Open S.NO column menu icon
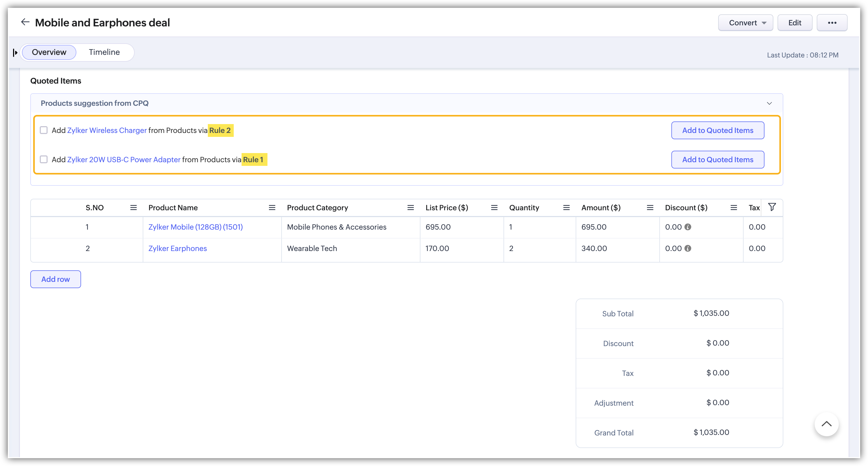This screenshot has height=466, width=868. (133, 208)
